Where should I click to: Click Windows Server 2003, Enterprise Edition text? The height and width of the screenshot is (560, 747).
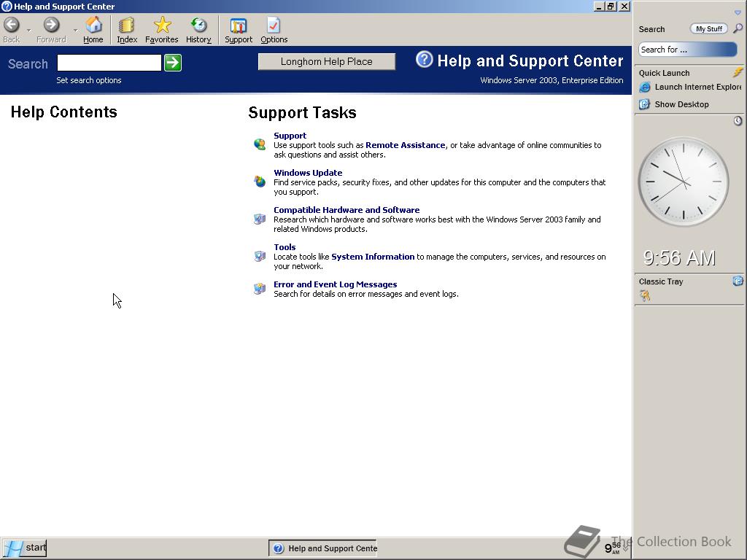[x=551, y=80]
